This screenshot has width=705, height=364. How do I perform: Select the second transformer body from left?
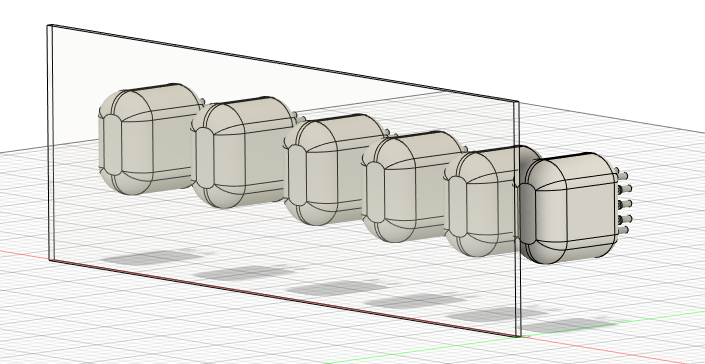tap(246, 153)
